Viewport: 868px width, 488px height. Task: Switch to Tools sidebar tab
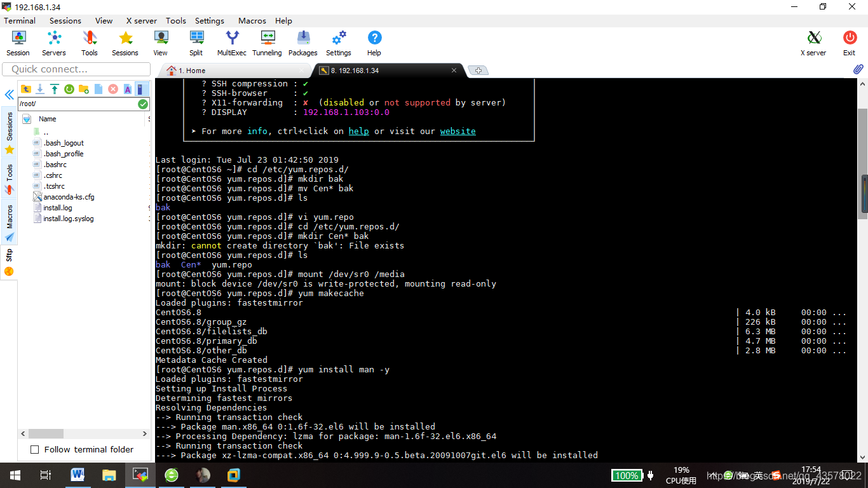click(10, 179)
